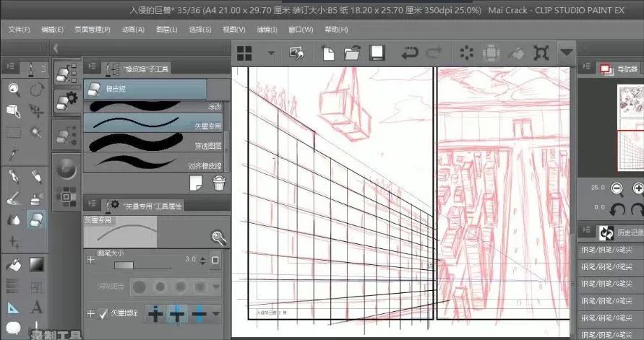
Task: Select the Text tool
Action: (x=35, y=308)
